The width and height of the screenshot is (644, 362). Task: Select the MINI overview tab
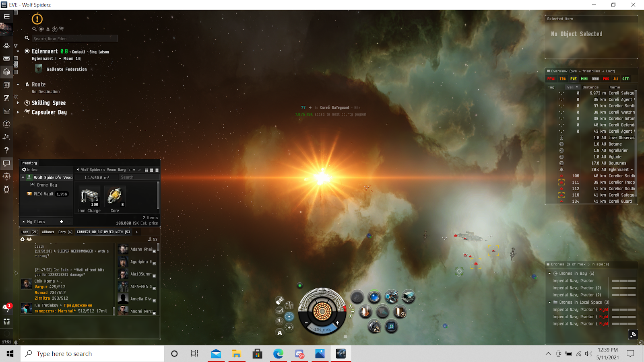coord(584,79)
